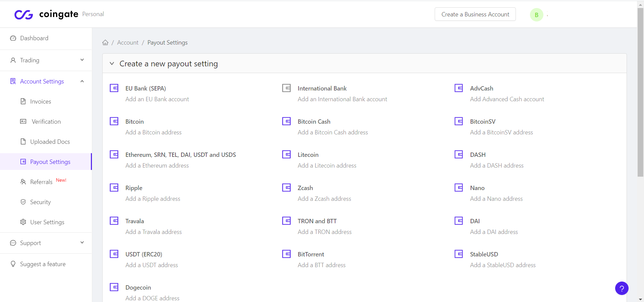
Task: Click the USDT (ERC20) payout icon
Action: point(114,254)
